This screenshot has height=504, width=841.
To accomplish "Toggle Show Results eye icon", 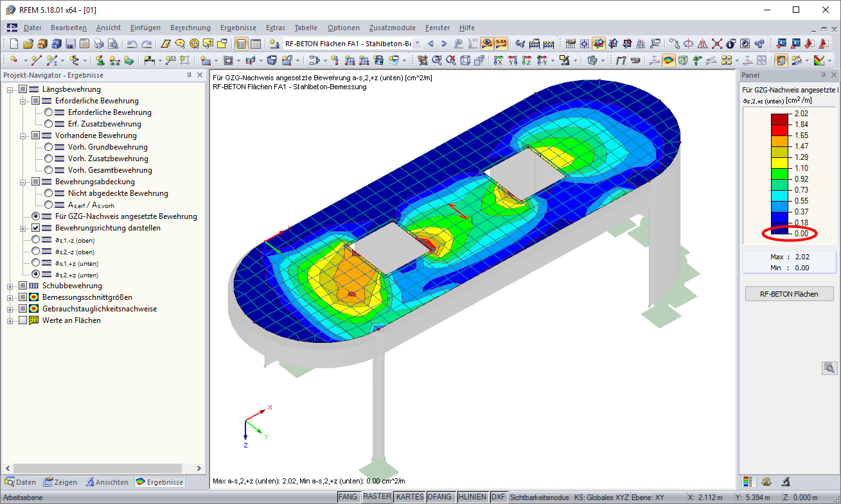I will 487,44.
